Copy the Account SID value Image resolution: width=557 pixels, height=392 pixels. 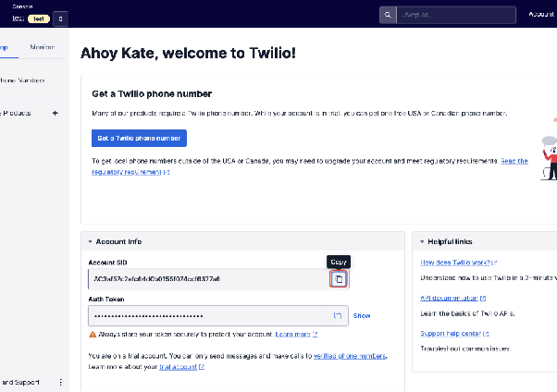coord(339,279)
